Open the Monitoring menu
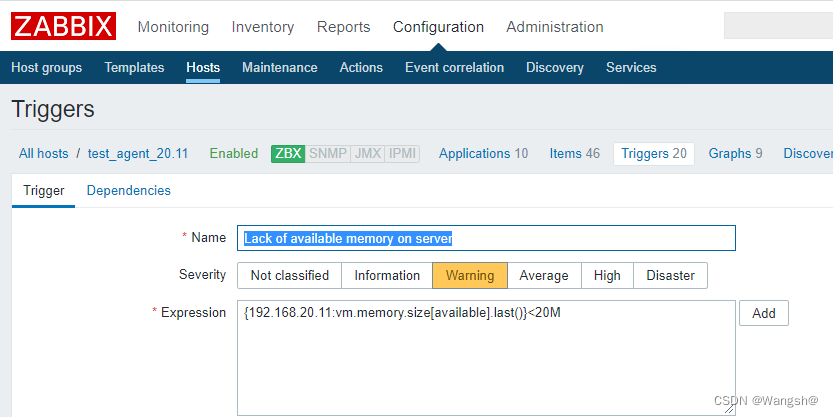Screen dimensions: 833x417 pyautogui.click(x=173, y=27)
